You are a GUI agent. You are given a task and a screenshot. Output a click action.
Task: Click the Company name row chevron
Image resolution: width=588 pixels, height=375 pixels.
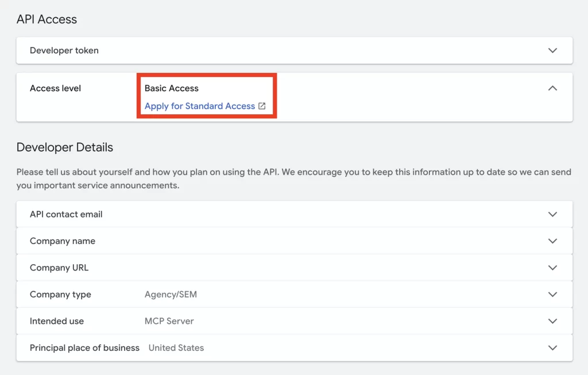tap(552, 241)
